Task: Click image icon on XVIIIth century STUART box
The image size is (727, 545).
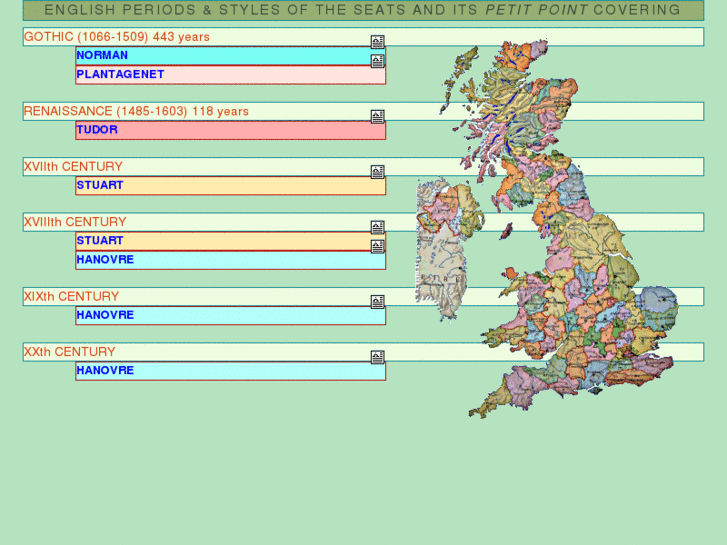Action: 377,227
